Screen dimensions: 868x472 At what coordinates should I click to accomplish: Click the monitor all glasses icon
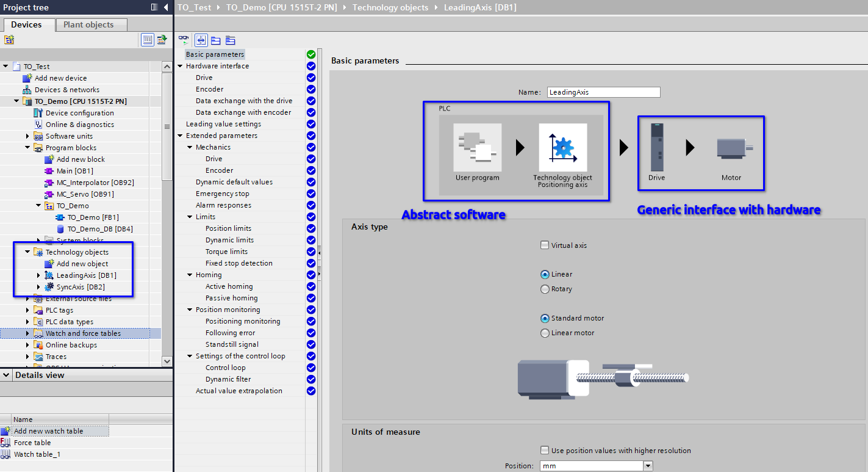(x=184, y=40)
